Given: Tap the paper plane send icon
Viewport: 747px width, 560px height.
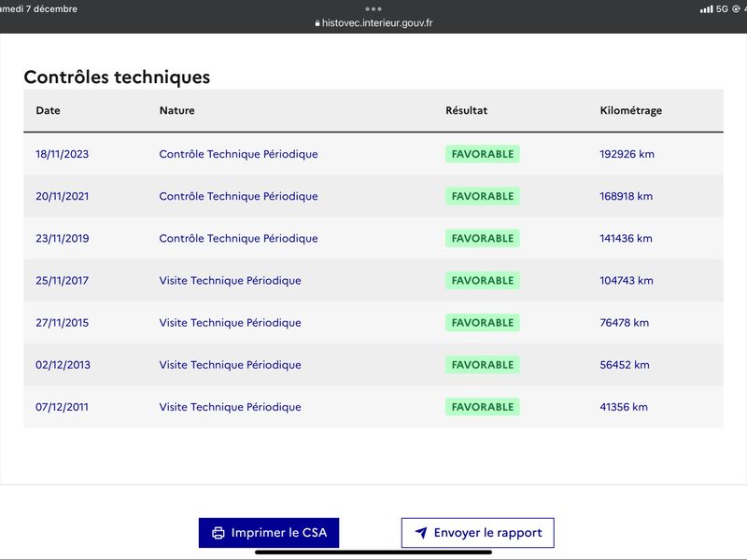Looking at the screenshot, I should 421,532.
